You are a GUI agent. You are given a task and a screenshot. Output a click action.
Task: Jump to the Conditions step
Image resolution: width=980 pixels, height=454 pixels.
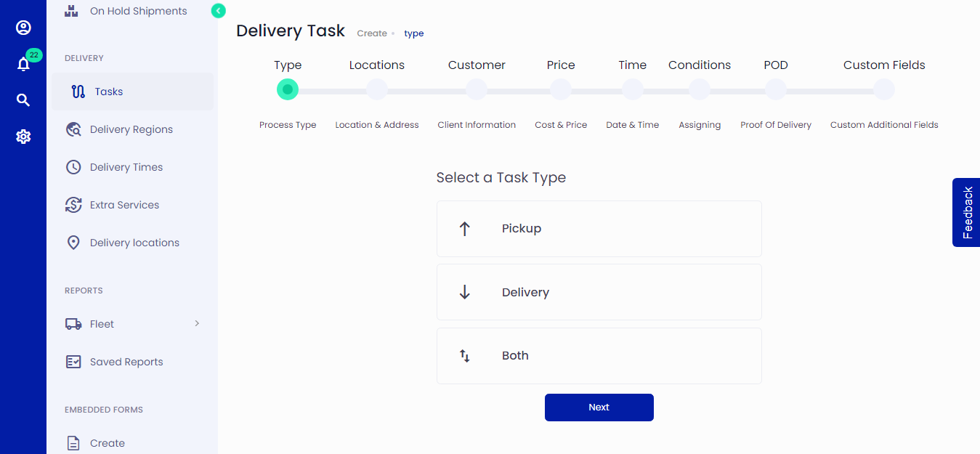[699, 89]
